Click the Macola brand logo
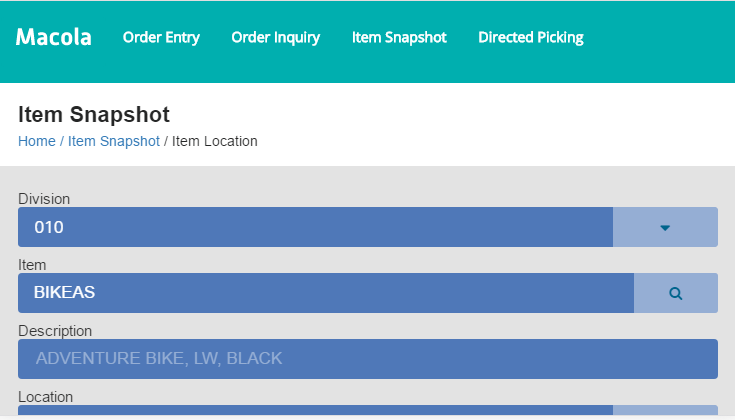Image resolution: width=735 pixels, height=420 pixels. 54,38
